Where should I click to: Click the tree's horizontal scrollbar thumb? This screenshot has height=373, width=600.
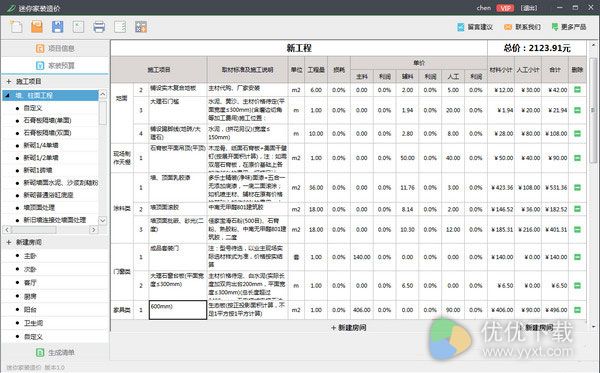[34, 230]
